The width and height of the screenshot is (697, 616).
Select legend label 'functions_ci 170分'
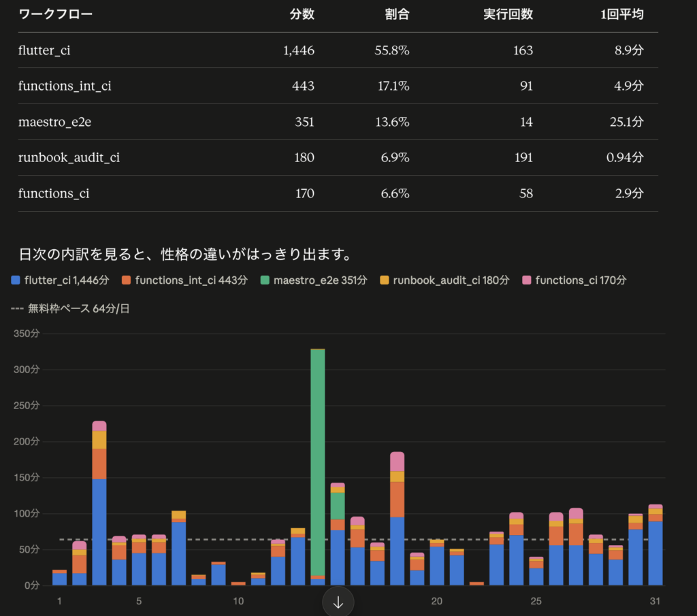coord(581,280)
